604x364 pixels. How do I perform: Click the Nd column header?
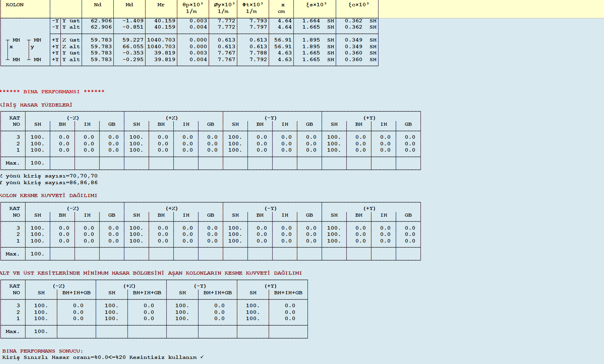click(x=98, y=5)
